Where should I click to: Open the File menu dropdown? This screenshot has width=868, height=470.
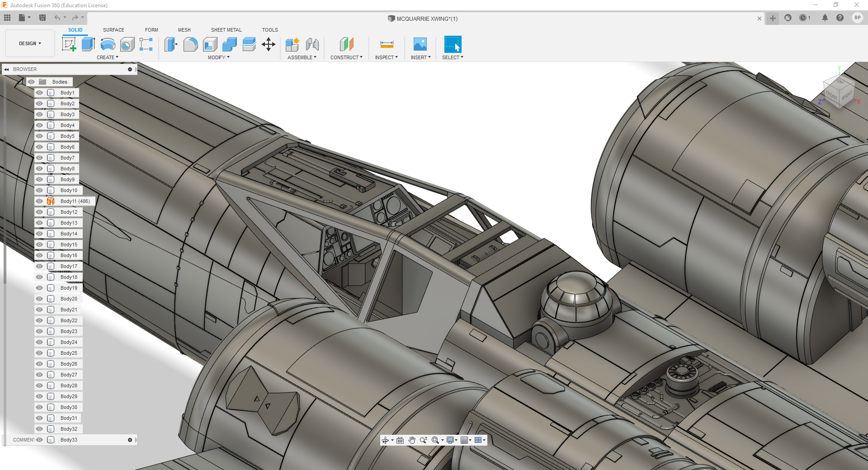pos(24,18)
